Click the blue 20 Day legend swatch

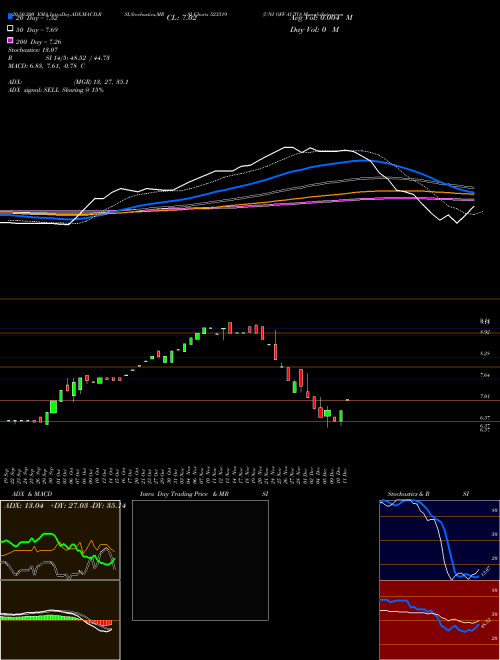tap(10, 17)
